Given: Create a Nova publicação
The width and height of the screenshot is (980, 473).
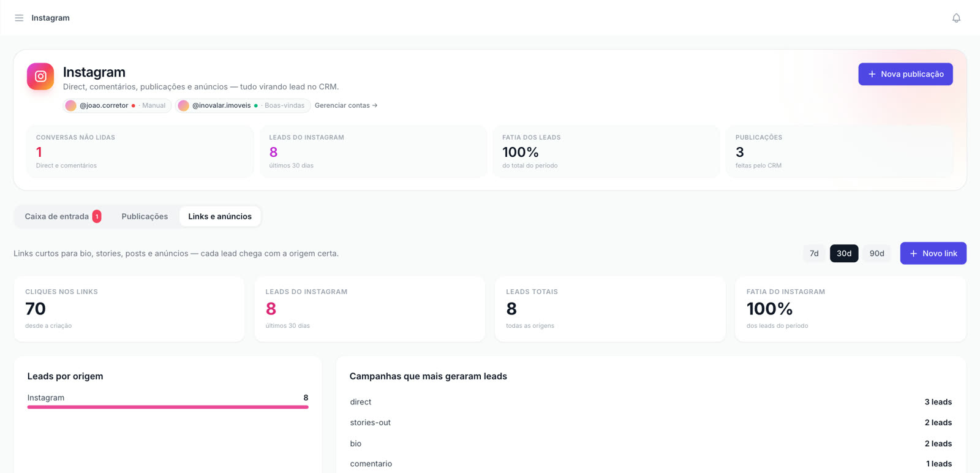Looking at the screenshot, I should point(905,74).
